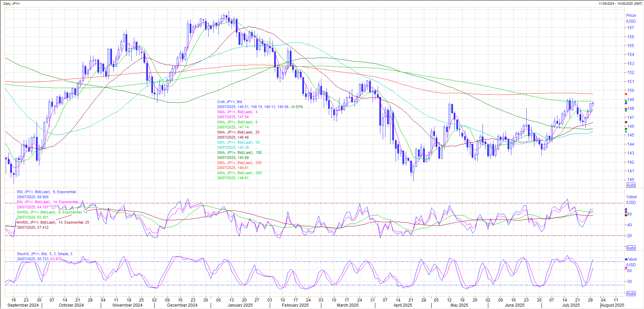This screenshot has height=309, width=644.
Task: Click the SMA 25 value '29/07/2025, 146.46'
Action: [x=233, y=137]
